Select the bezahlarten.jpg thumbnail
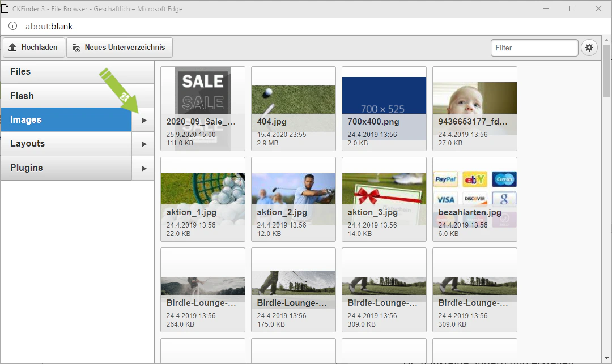 pyautogui.click(x=475, y=199)
